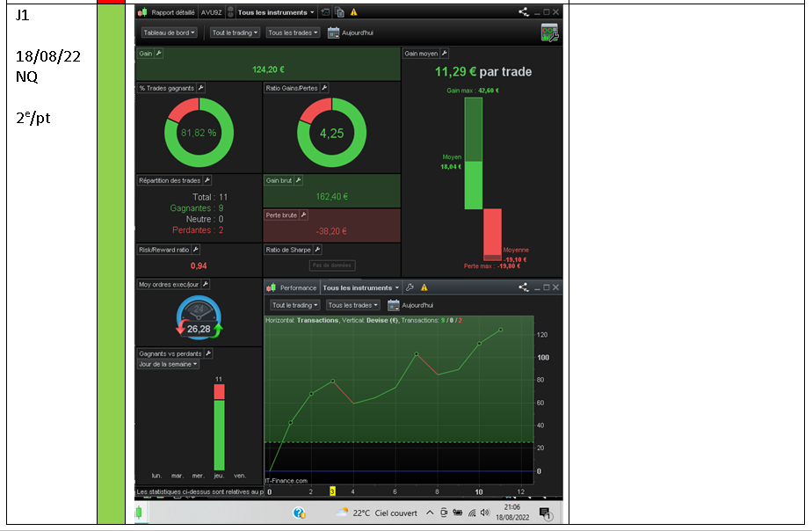Click the share icon in the Rapport détaillé window
The width and height of the screenshot is (812, 531).
tap(524, 12)
